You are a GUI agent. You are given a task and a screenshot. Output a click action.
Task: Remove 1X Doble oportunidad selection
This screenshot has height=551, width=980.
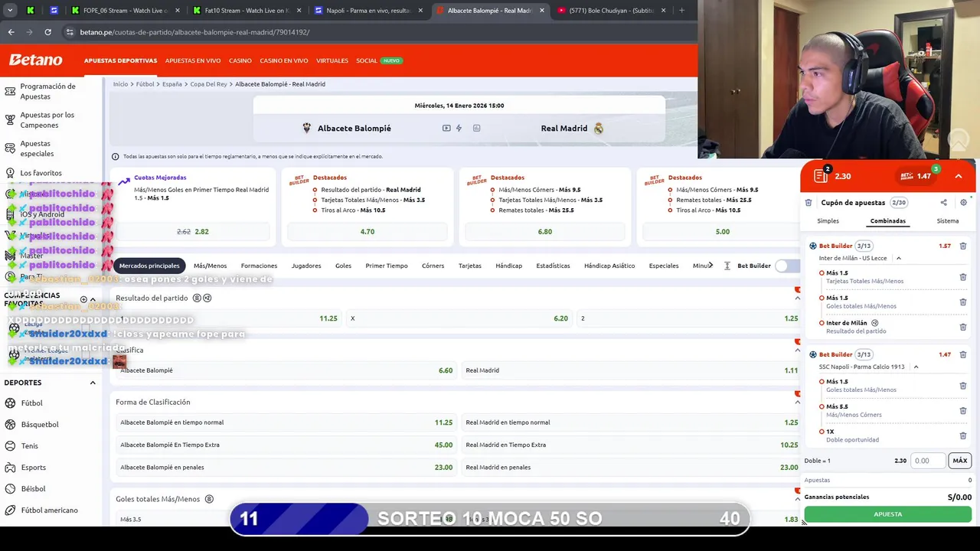(963, 435)
